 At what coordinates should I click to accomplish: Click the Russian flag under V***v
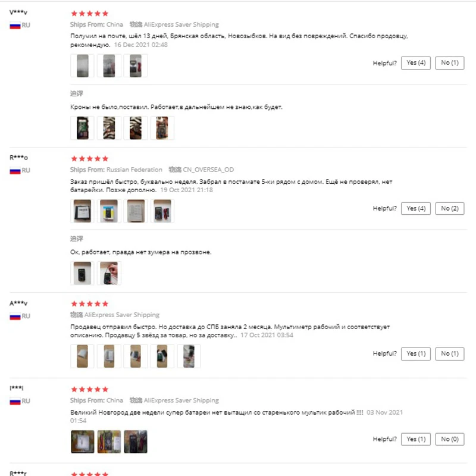click(x=15, y=26)
